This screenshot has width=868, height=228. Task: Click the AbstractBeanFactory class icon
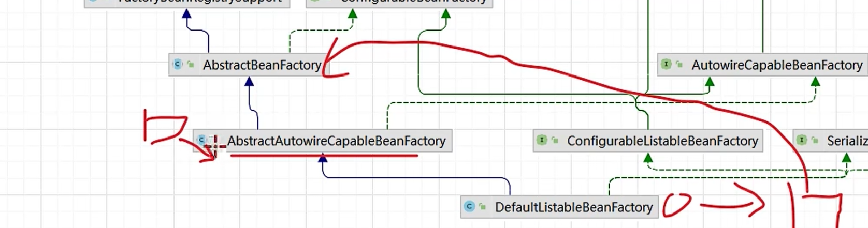178,65
